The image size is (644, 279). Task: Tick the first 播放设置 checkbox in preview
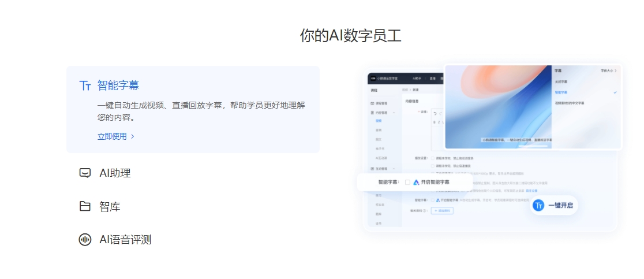432,158
